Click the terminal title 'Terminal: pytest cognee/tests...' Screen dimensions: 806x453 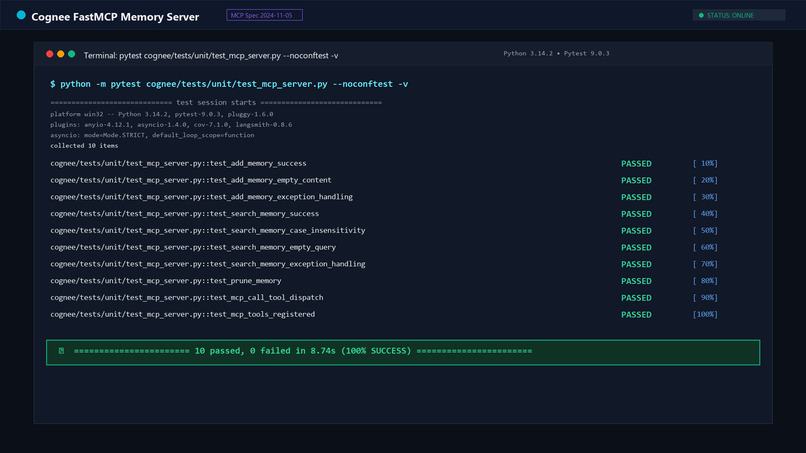211,56
